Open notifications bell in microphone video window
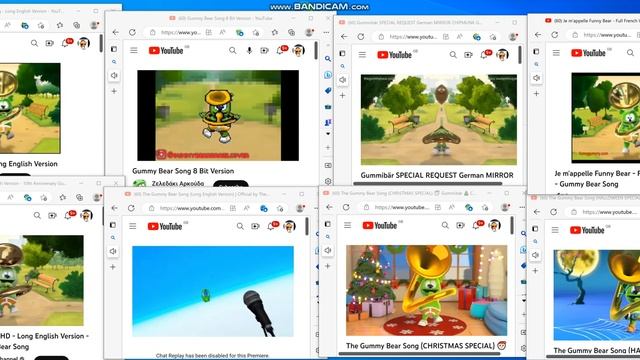 [x=271, y=226]
